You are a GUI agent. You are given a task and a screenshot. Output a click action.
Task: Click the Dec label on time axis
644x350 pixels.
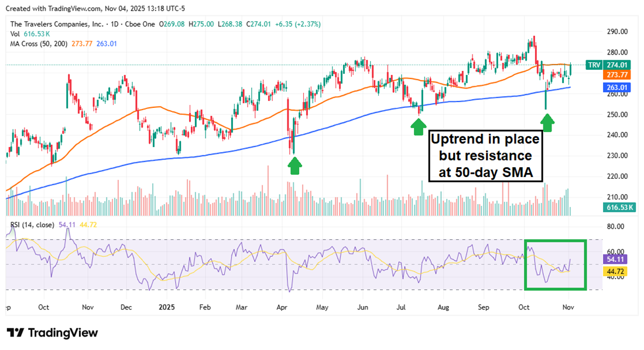pyautogui.click(x=126, y=307)
